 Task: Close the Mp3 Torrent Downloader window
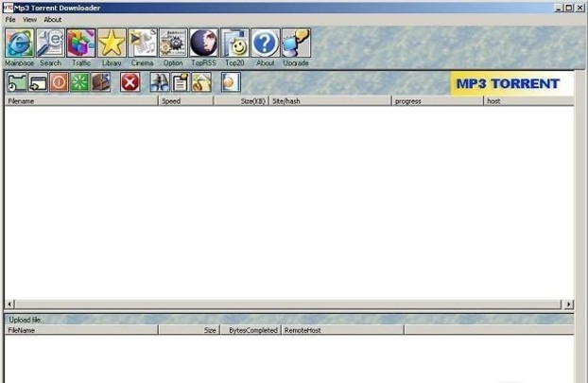point(579,8)
